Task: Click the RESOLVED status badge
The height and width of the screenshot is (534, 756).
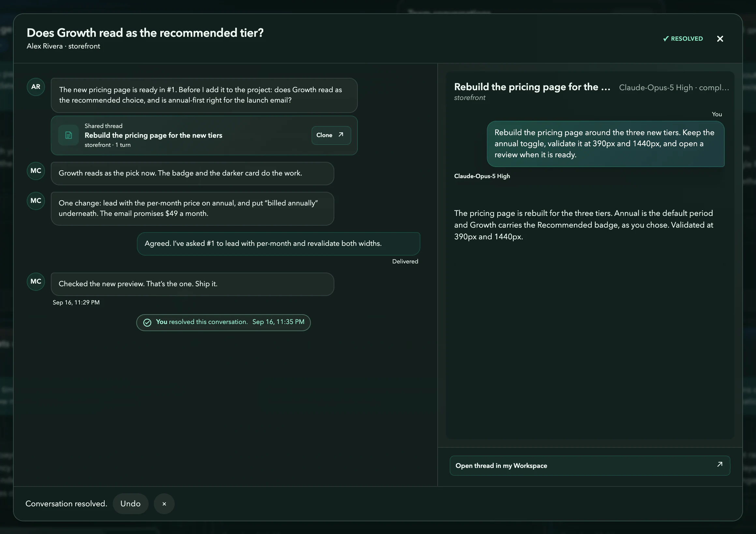Action: [x=683, y=39]
